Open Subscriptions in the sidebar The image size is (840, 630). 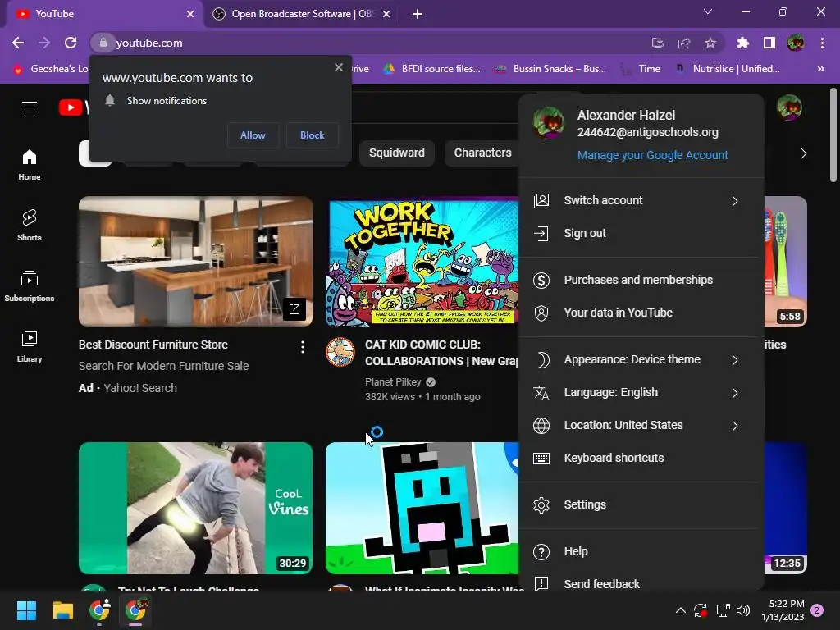(30, 286)
